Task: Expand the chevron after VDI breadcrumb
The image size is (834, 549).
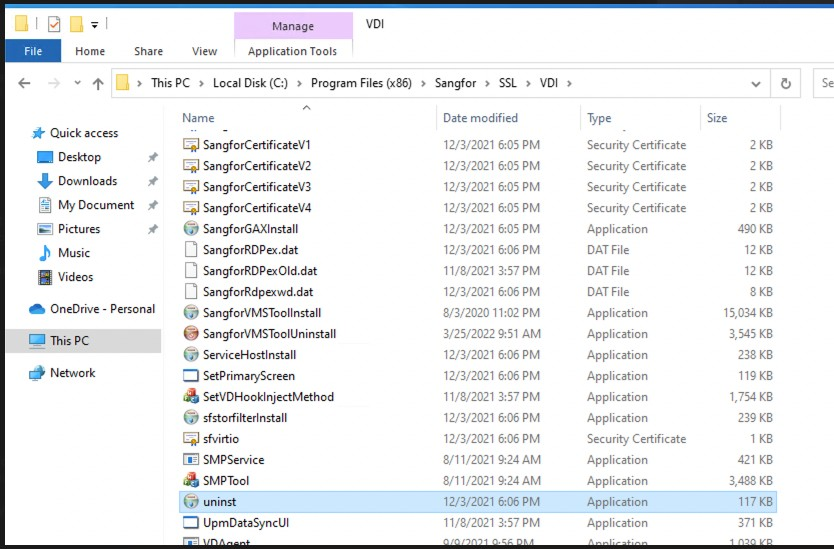Action: 569,84
